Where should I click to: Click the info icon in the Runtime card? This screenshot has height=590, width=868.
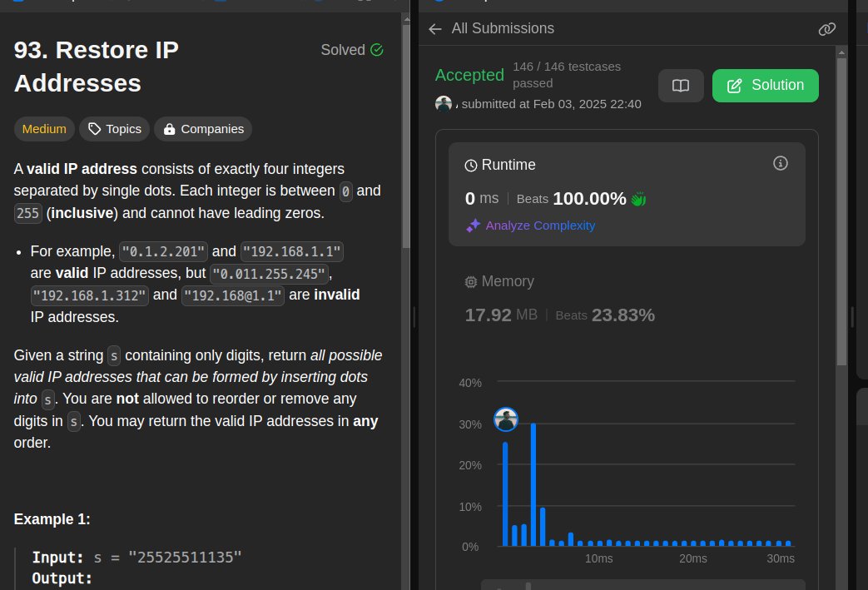(x=781, y=163)
